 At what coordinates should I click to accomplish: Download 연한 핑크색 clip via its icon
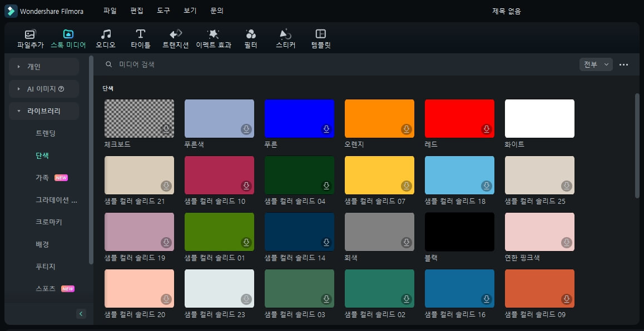pyautogui.click(x=566, y=242)
